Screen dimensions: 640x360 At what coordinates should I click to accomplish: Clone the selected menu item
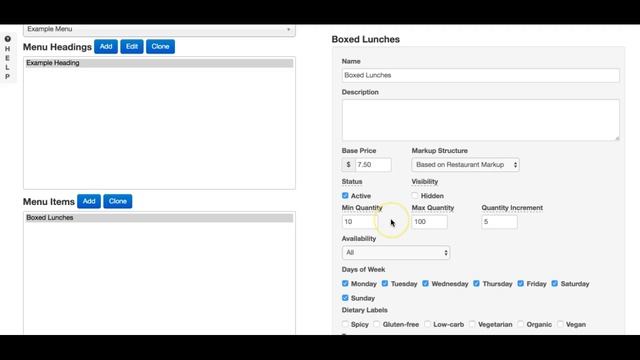(118, 201)
